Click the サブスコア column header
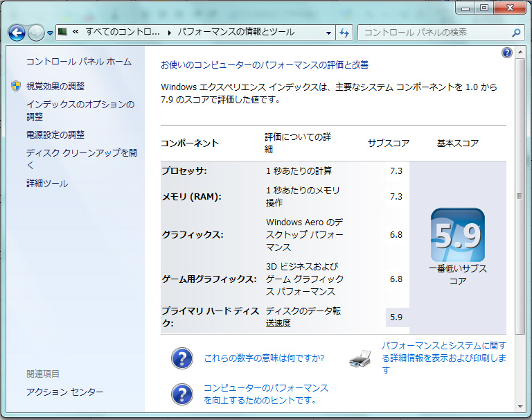This screenshot has height=420, width=532. pyautogui.click(x=389, y=143)
